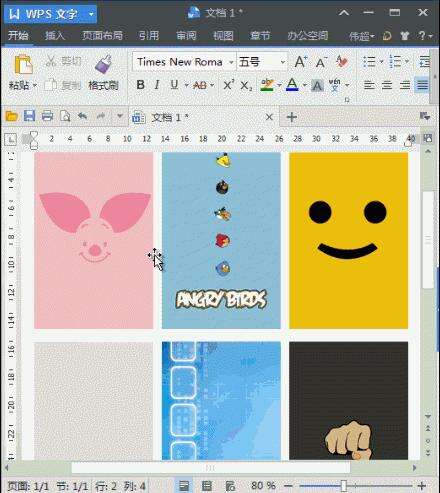440x493 pixels.
Task: Open the phonetic guide wén icon
Action: pyautogui.click(x=335, y=85)
